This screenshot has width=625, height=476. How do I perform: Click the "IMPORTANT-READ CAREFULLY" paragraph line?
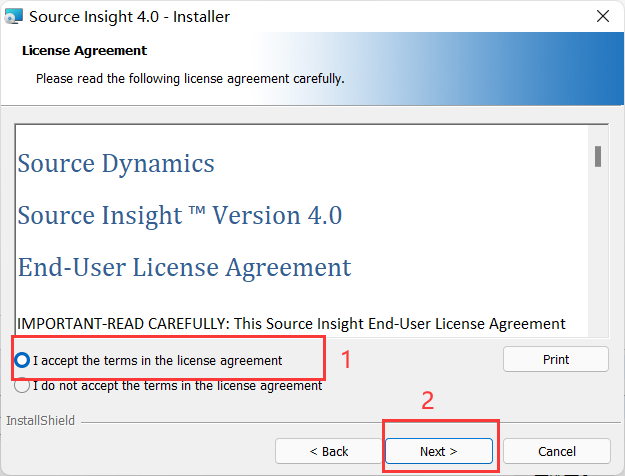point(291,324)
